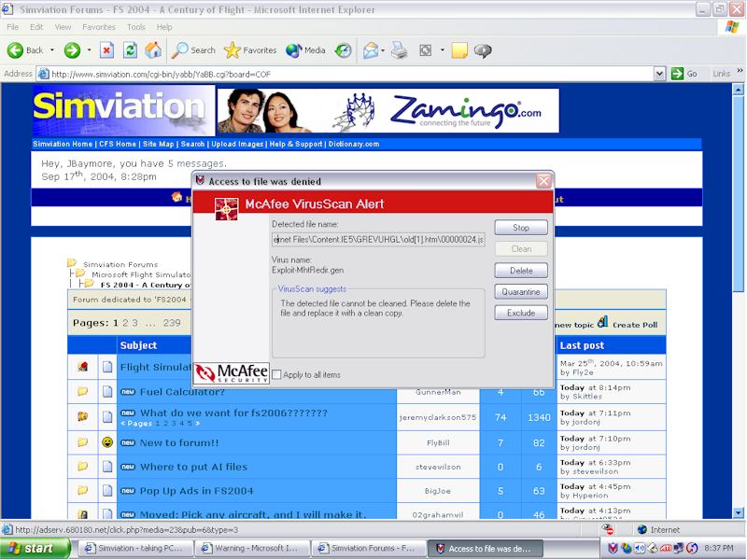747x560 pixels.
Task: Click folder icon beside Fuel Calculator topic
Action: point(82,391)
